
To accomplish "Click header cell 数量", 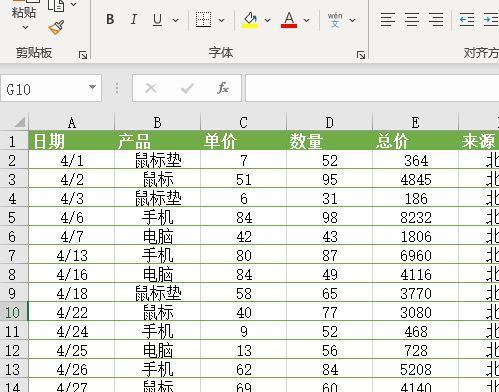I will click(x=329, y=141).
